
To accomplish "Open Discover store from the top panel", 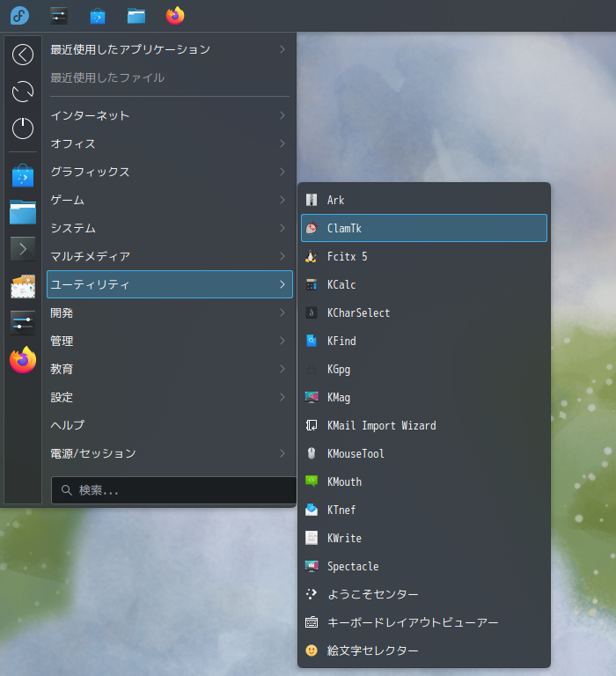I will [98, 17].
